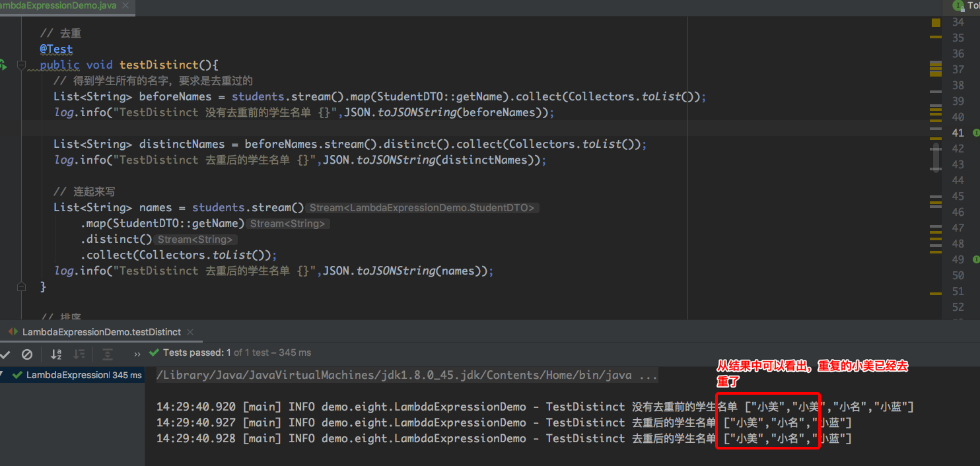
Task: Collapse the testDistinct method fold marker
Action: 22,65
